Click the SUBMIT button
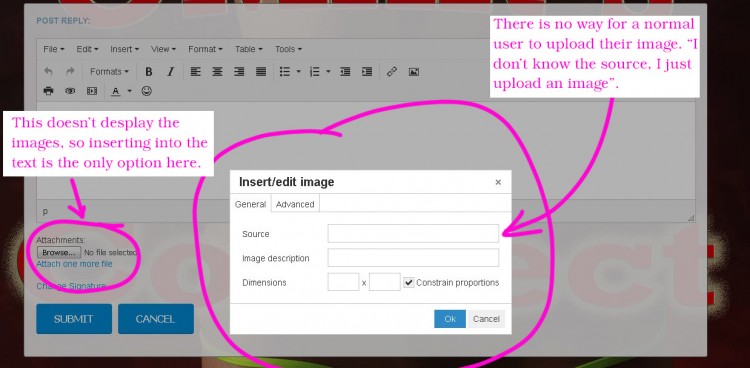The width and height of the screenshot is (750, 368). [74, 319]
